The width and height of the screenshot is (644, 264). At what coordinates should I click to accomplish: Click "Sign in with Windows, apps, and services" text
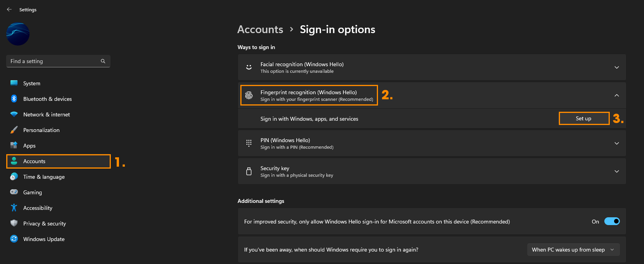coord(310,119)
